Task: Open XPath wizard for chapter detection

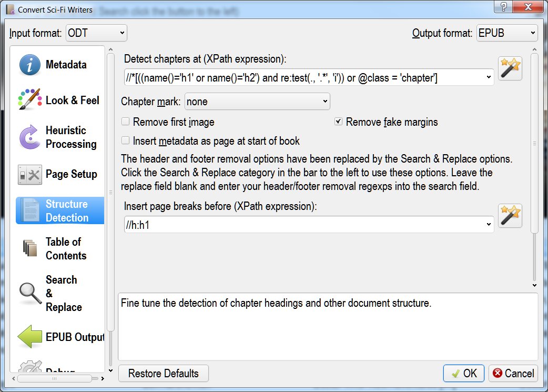Action: 510,68
